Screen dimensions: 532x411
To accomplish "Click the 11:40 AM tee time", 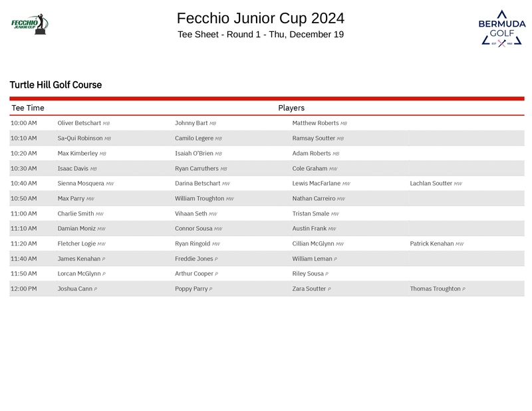I will (24, 259).
